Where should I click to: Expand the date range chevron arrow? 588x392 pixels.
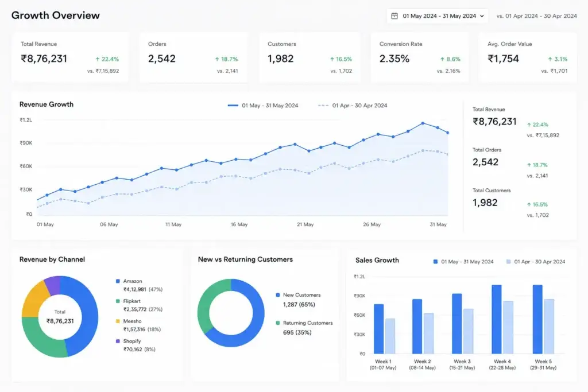click(482, 16)
